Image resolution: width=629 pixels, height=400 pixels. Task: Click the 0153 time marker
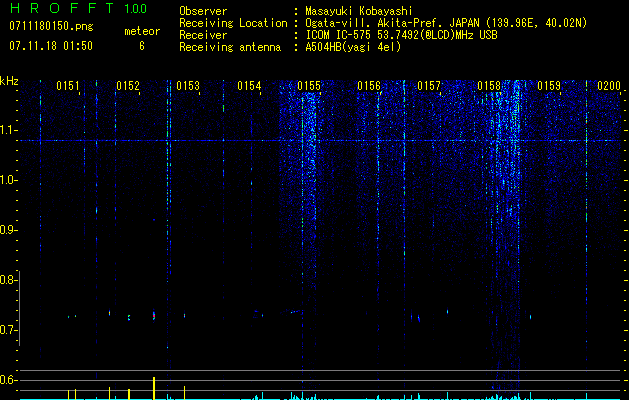(188, 86)
